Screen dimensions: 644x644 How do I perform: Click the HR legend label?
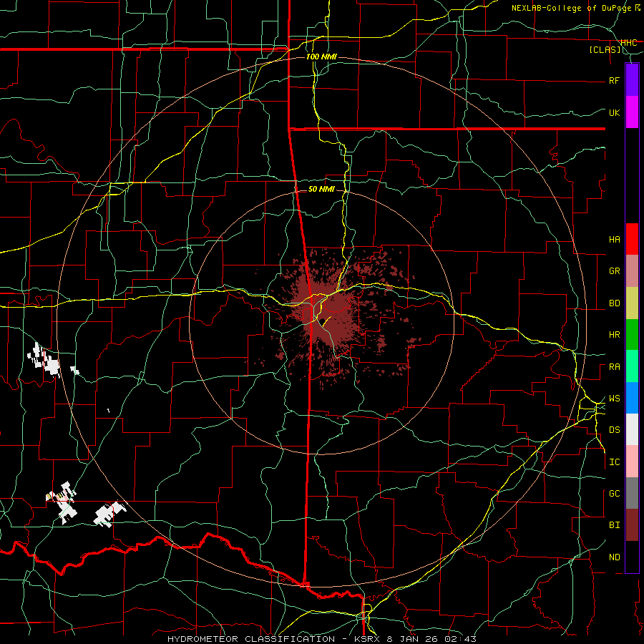point(614,335)
